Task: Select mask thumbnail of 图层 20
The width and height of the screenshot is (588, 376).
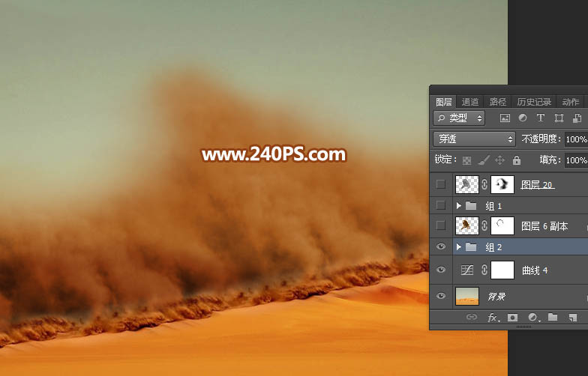Action: click(x=502, y=184)
